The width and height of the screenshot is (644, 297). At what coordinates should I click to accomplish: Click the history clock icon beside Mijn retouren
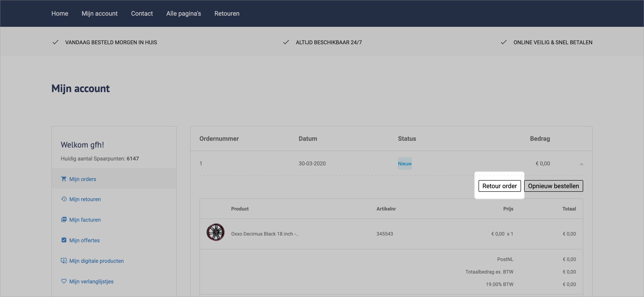64,199
